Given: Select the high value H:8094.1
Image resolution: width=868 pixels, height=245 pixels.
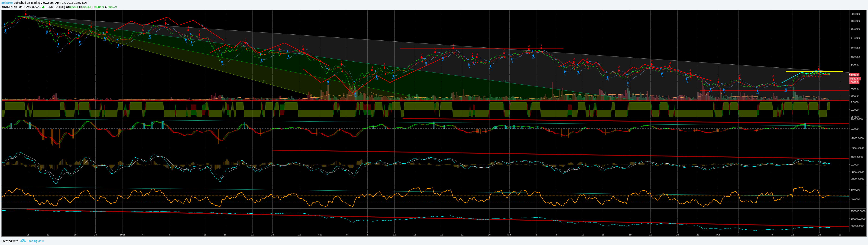Looking at the screenshot, I should click(x=85, y=7).
